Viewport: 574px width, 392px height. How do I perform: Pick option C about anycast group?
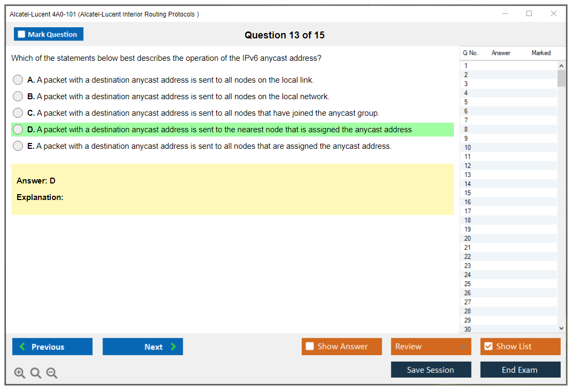pyautogui.click(x=18, y=113)
